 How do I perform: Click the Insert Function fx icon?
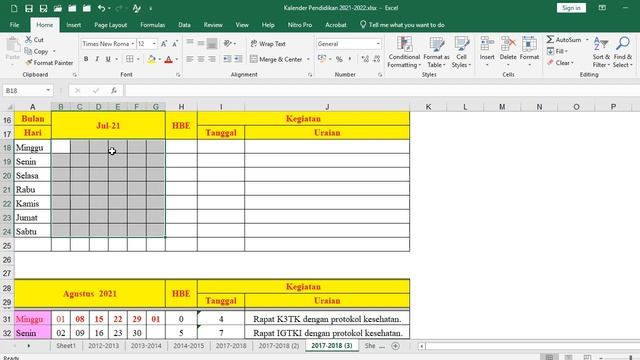[x=114, y=91]
